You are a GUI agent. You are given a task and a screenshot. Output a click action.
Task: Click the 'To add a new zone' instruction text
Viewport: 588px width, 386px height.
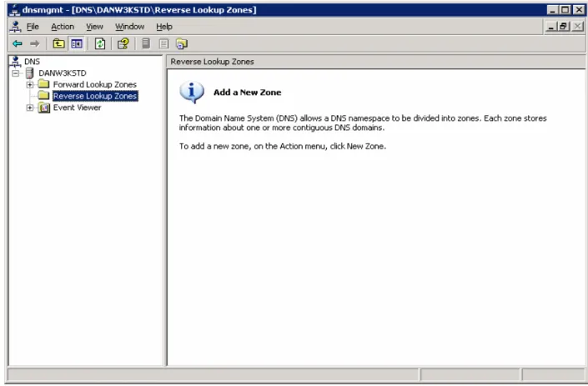[283, 146]
